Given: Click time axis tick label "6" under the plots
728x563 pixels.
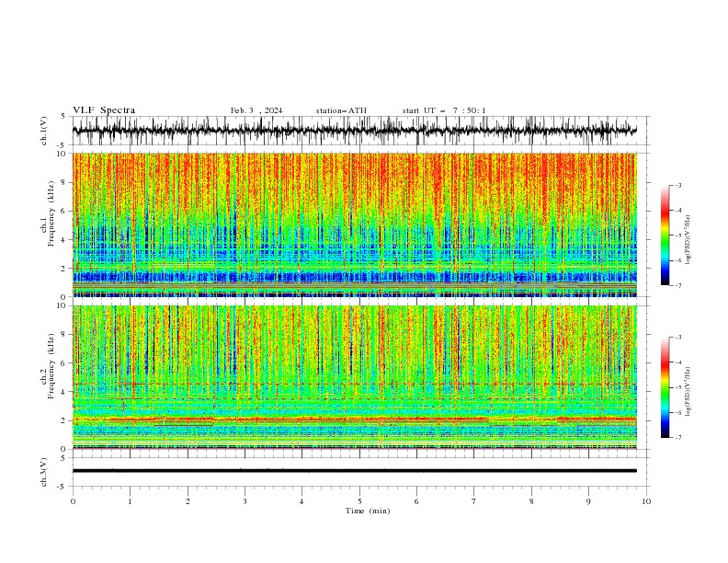Looking at the screenshot, I should [416, 501].
